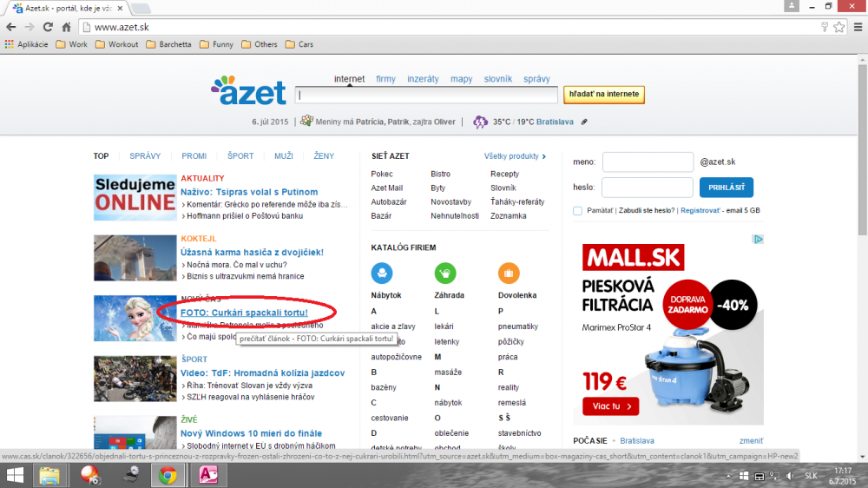The width and height of the screenshot is (868, 488).
Task: Click the SLK keyboard language indicator
Action: [x=811, y=476]
